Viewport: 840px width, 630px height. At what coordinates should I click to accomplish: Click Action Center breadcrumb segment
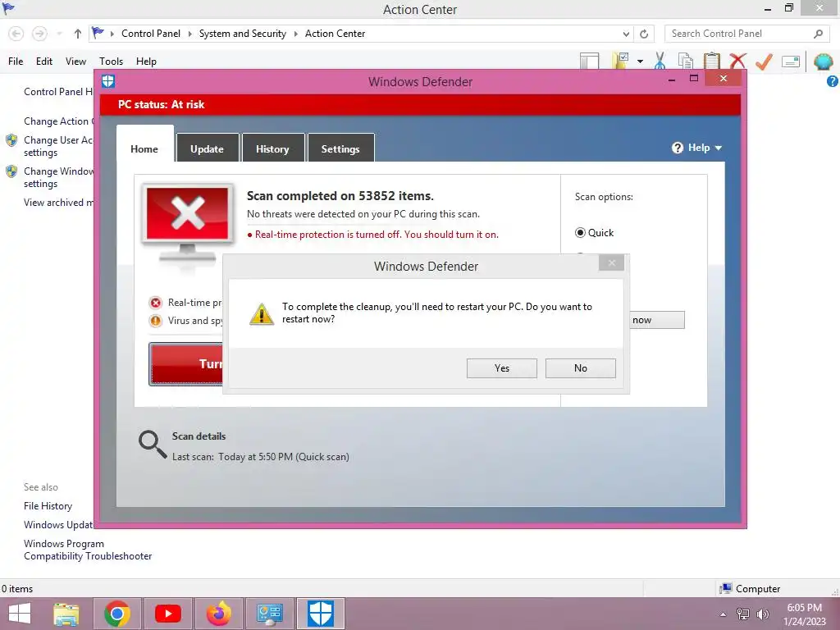335,33
